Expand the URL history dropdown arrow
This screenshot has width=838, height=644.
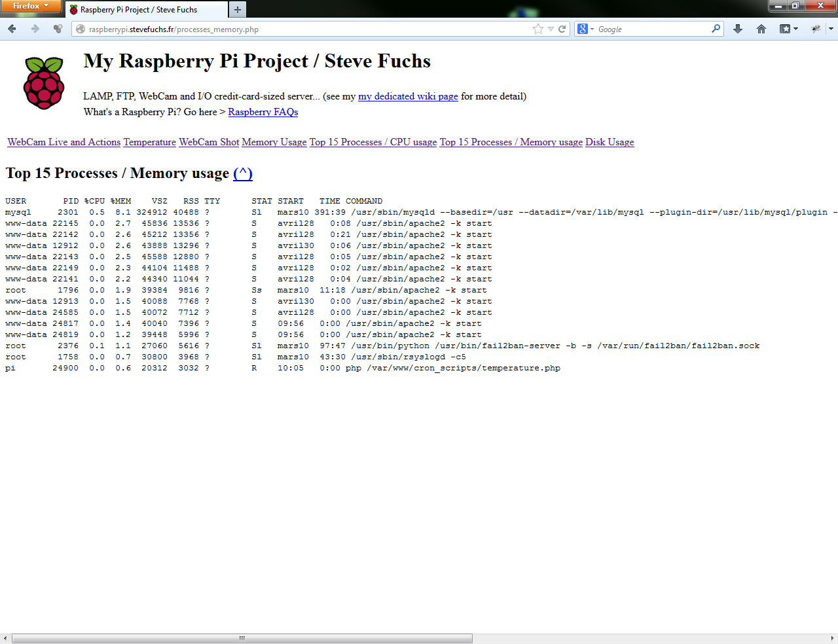[551, 29]
